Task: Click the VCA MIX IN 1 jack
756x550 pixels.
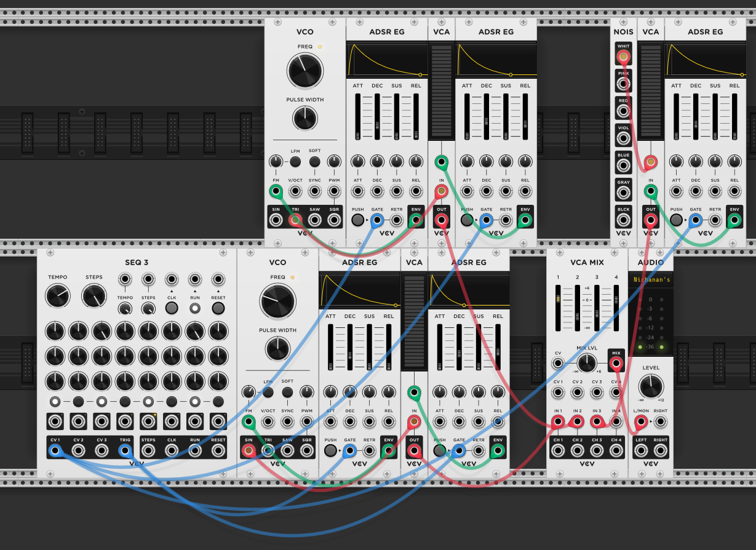Action: tap(558, 422)
